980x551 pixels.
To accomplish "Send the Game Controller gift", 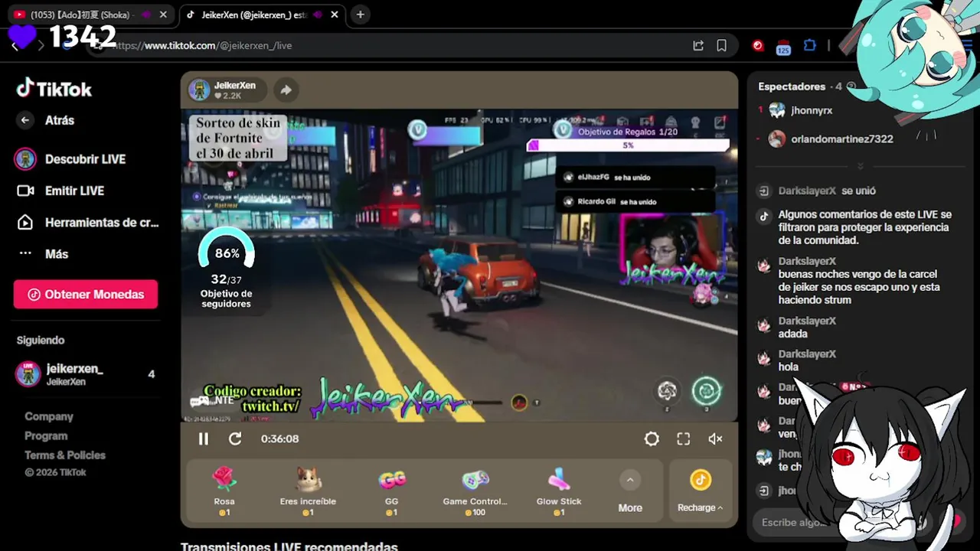I will point(475,491).
